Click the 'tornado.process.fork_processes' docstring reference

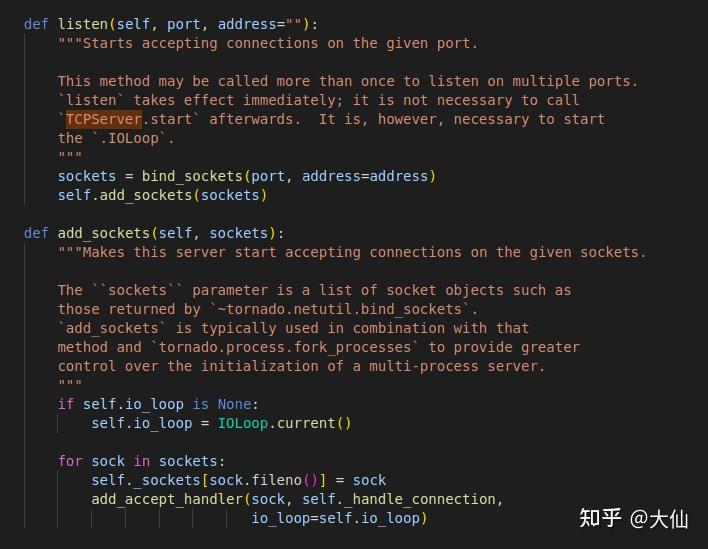(285, 347)
